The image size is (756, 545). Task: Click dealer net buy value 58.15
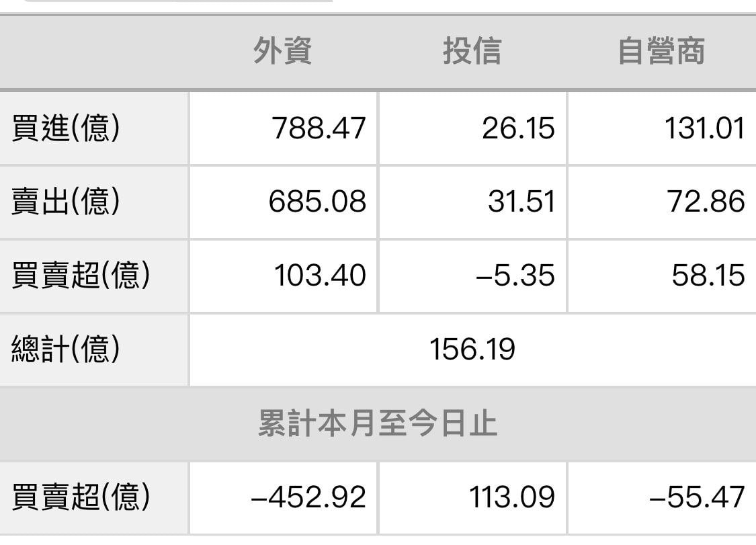click(708, 276)
